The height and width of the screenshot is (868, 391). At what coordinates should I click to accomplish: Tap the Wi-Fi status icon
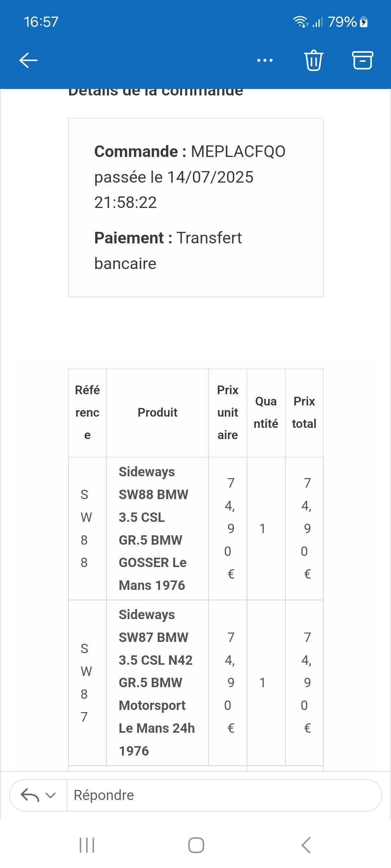click(x=300, y=22)
